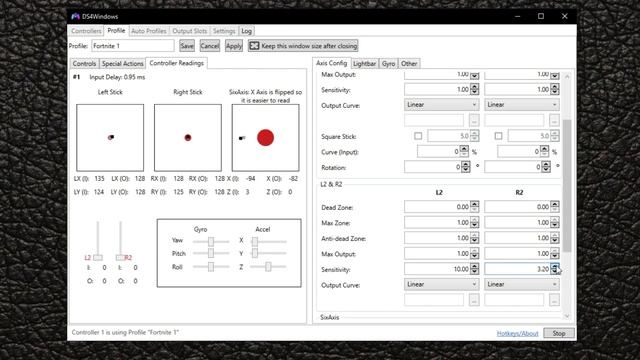Viewport: 640px width, 360px height.
Task: Click the R2 trigger reading slider
Action: click(x=120, y=241)
